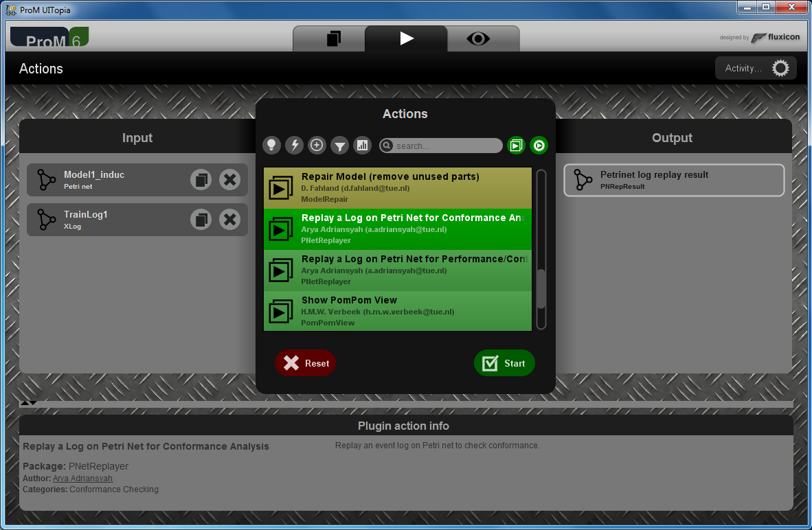Select the Petrinet log replay result output
The height and width of the screenshot is (530, 812).
(674, 180)
